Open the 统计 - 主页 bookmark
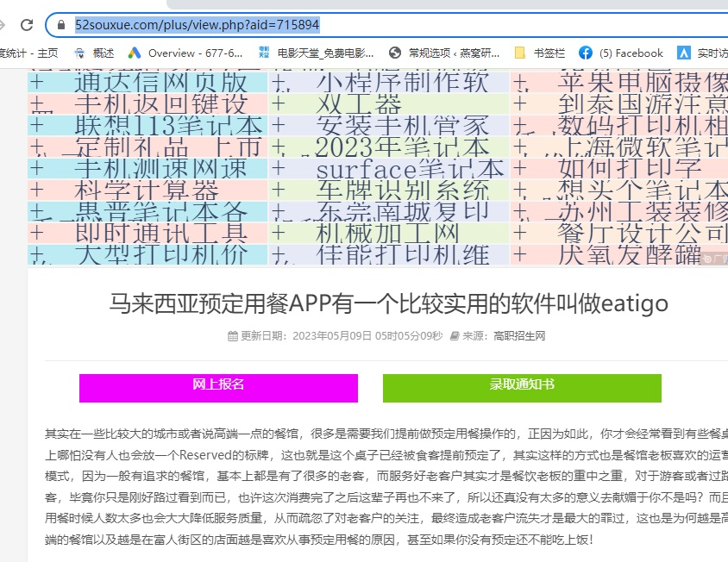 pos(28,53)
